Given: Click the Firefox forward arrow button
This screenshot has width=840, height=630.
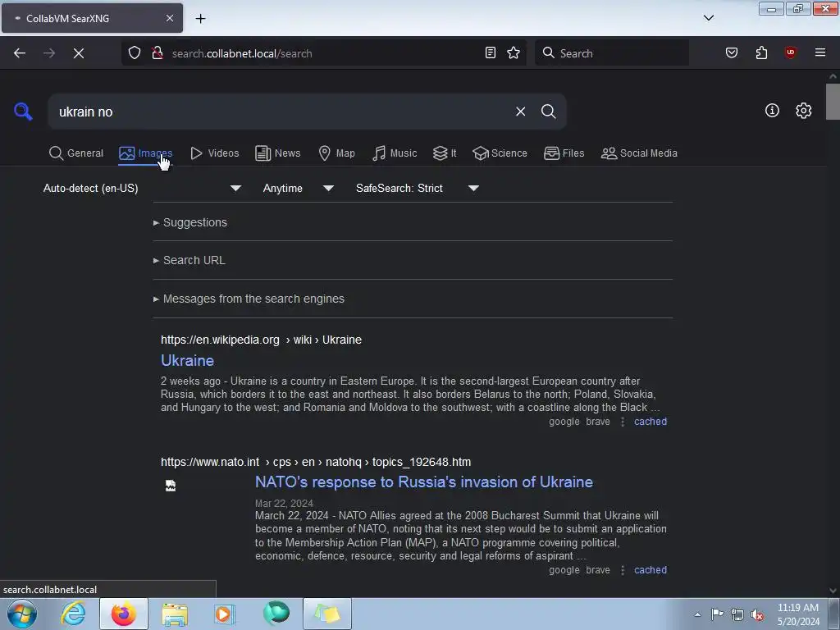Looking at the screenshot, I should point(49,53).
